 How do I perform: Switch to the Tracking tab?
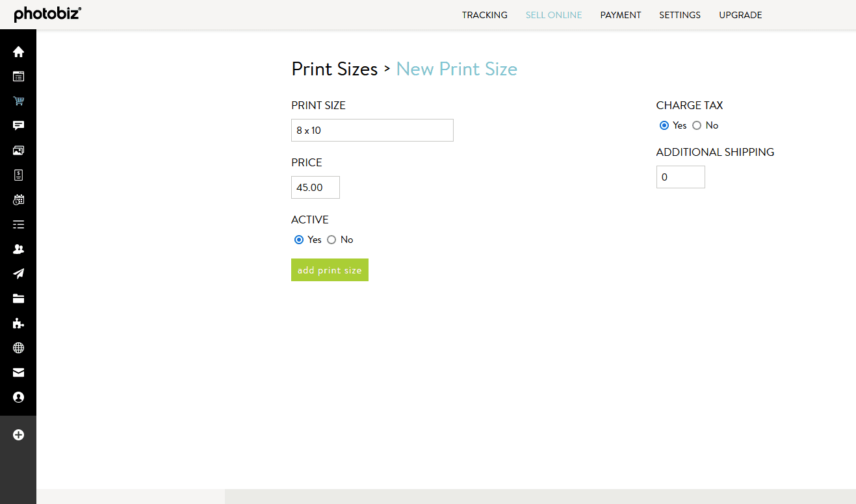[484, 14]
